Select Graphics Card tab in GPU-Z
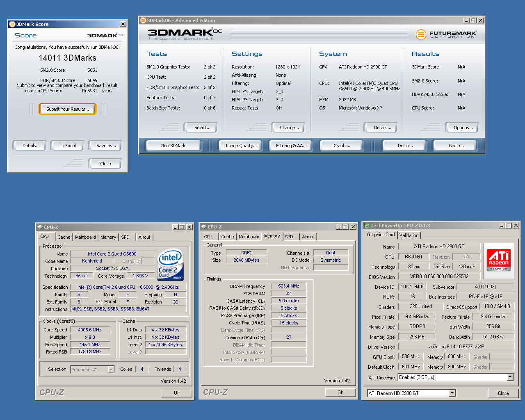Screen dimensions: 525x420 click(x=381, y=235)
